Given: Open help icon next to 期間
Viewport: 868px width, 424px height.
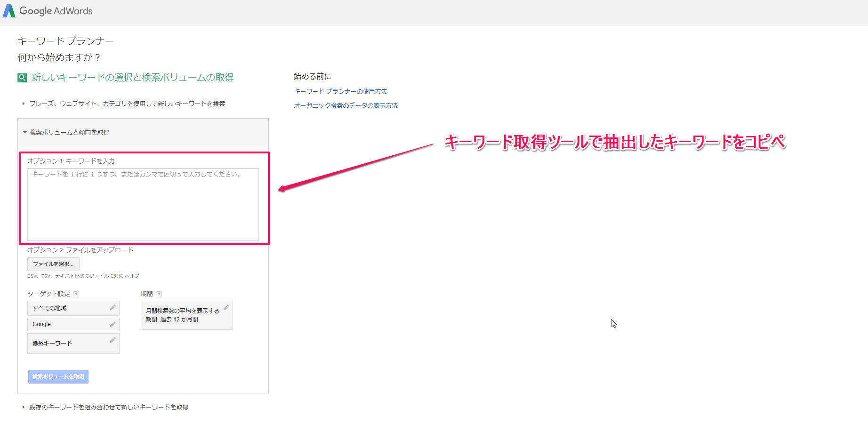Looking at the screenshot, I should pyautogui.click(x=159, y=294).
